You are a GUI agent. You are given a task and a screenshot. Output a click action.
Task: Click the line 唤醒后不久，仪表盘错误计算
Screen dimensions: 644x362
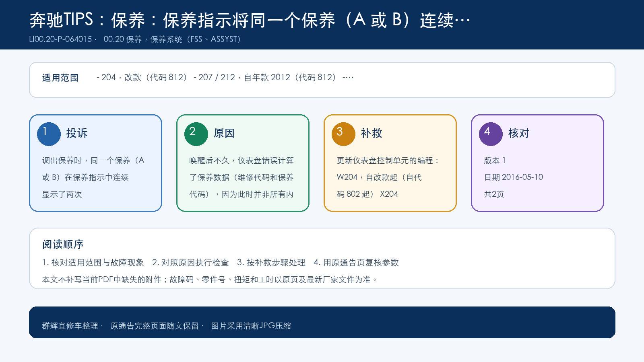click(242, 160)
